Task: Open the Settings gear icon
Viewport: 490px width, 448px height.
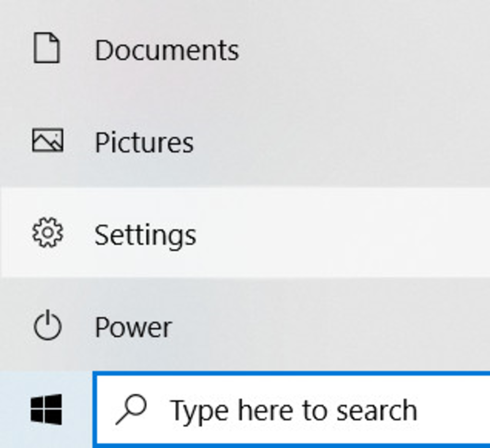Action: 48,233
